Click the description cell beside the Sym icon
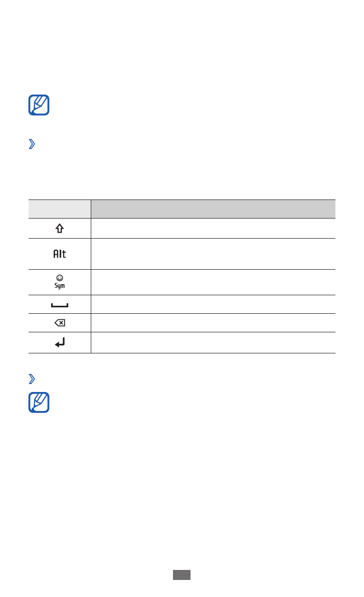Viewport: 364px width, 597px height. (x=213, y=282)
